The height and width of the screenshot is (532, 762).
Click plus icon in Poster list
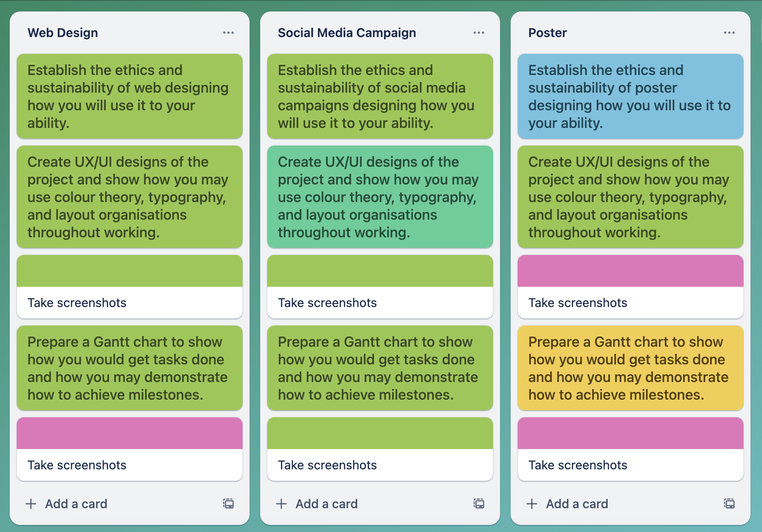(x=532, y=504)
